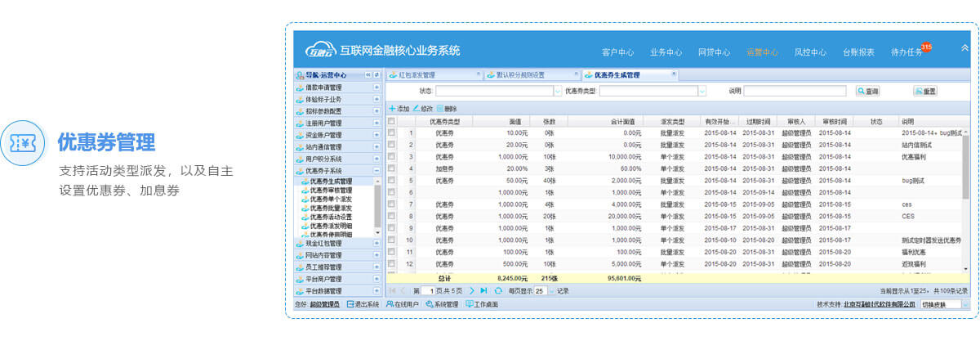This screenshot has height=350, width=980.
Task: Tick the checkbox for row 4 加息券
Action: tap(391, 168)
